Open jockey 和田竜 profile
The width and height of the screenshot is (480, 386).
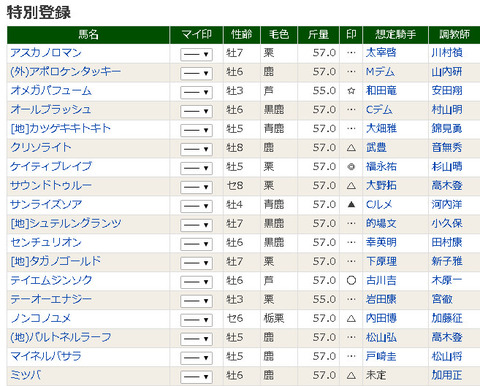coord(381,91)
